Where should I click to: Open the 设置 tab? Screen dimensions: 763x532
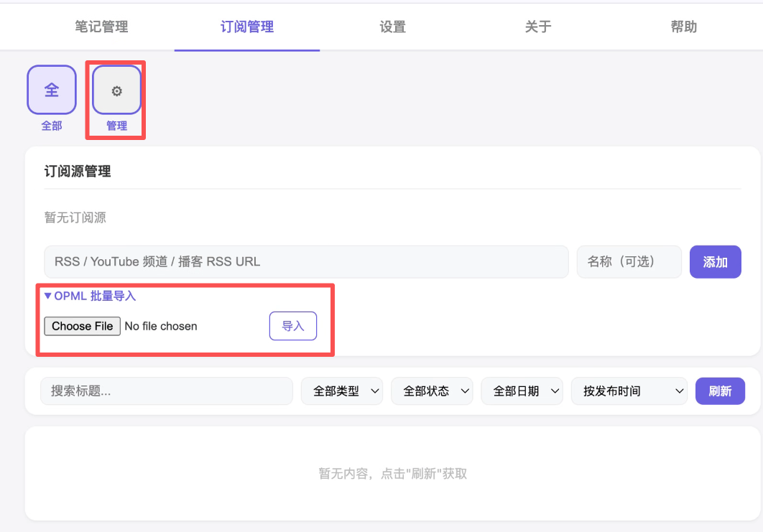[393, 27]
